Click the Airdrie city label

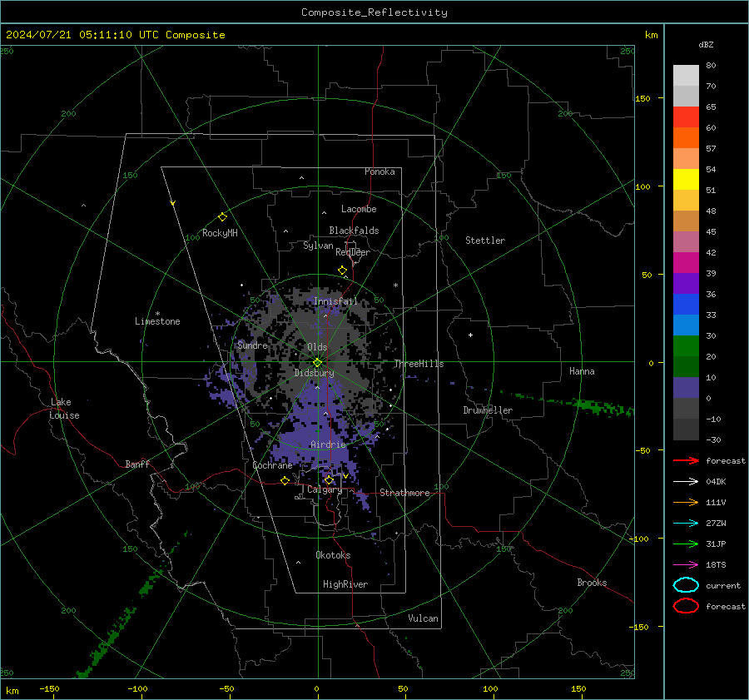coord(328,444)
